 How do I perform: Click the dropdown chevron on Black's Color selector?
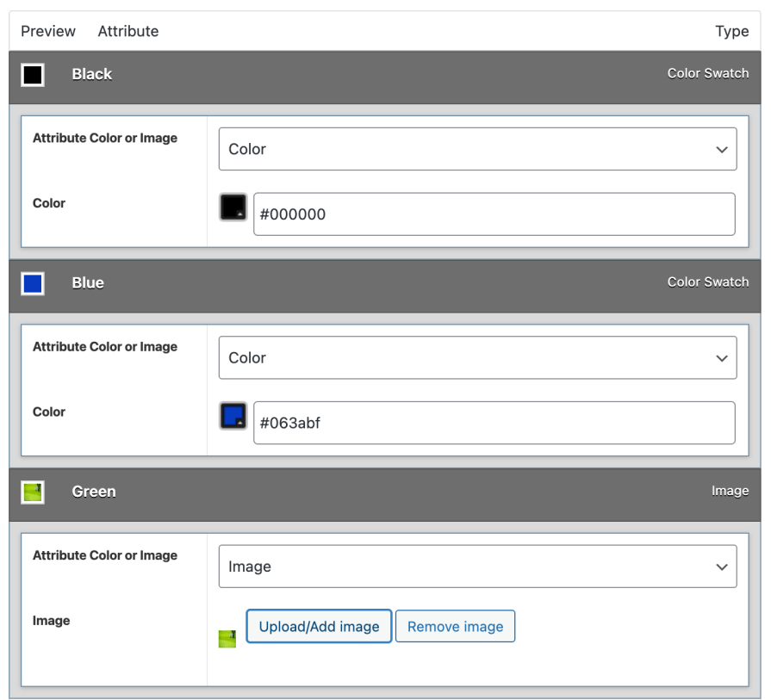tap(724, 149)
